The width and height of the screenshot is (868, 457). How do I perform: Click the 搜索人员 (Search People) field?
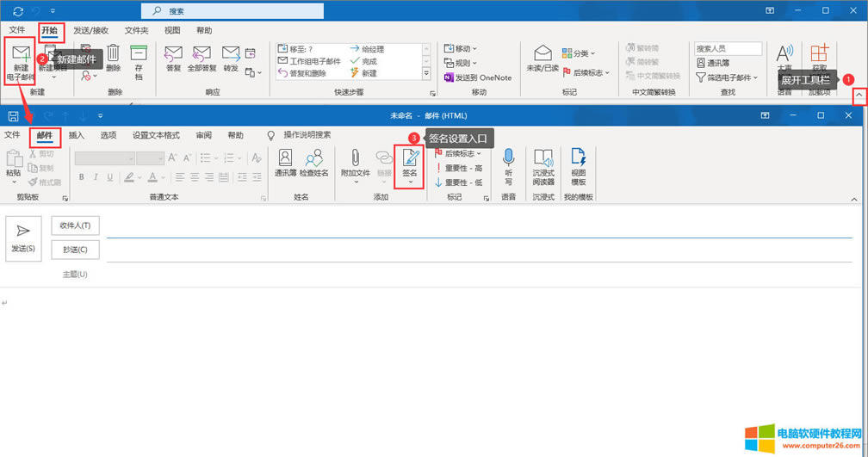[728, 49]
